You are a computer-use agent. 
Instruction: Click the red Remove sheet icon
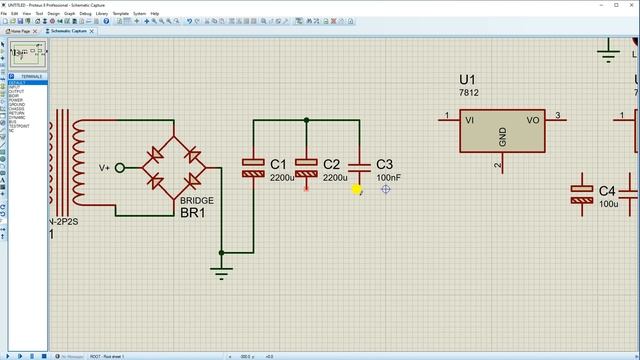(x=333, y=21)
